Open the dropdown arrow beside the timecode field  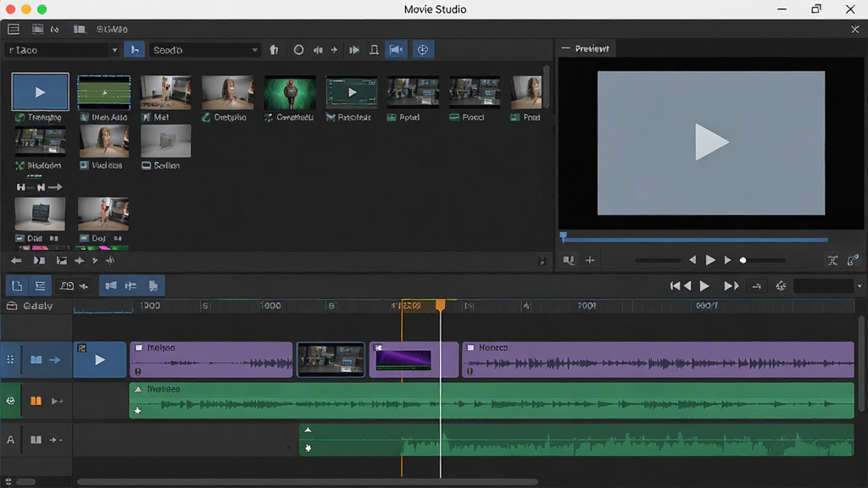[860, 286]
